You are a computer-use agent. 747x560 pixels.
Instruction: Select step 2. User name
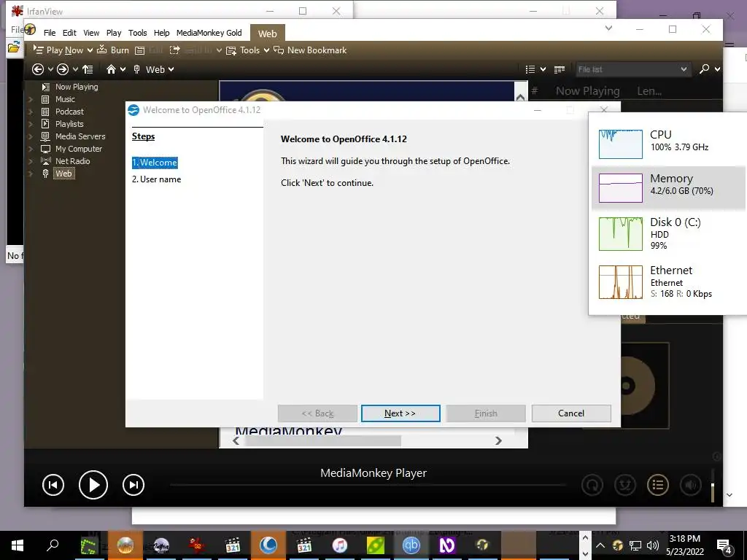click(x=156, y=179)
